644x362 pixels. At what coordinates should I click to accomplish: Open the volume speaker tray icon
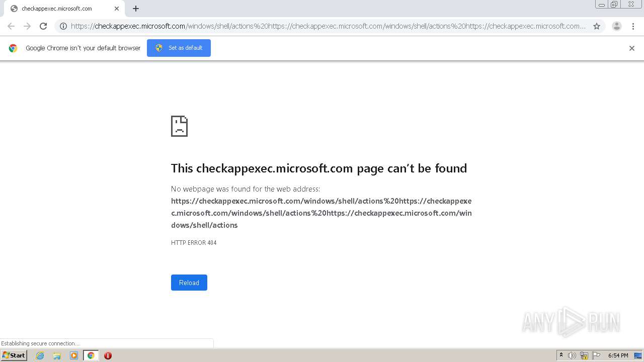point(572,355)
